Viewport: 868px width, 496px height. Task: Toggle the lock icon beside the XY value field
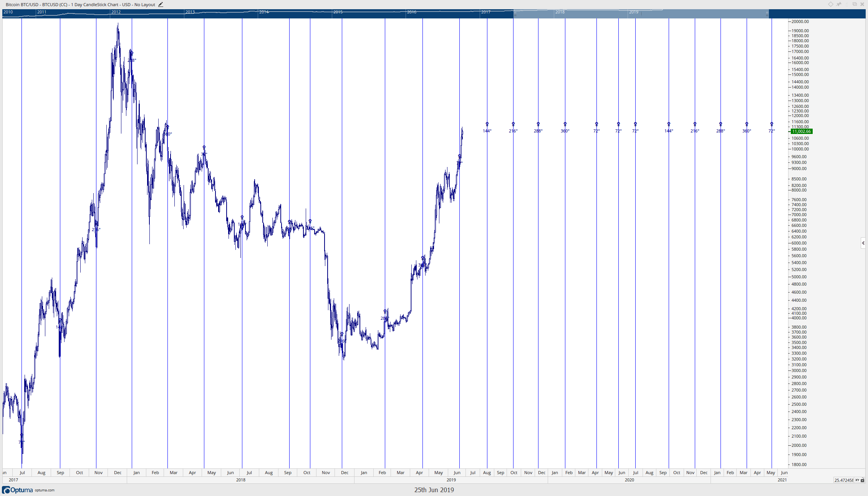[863, 480]
